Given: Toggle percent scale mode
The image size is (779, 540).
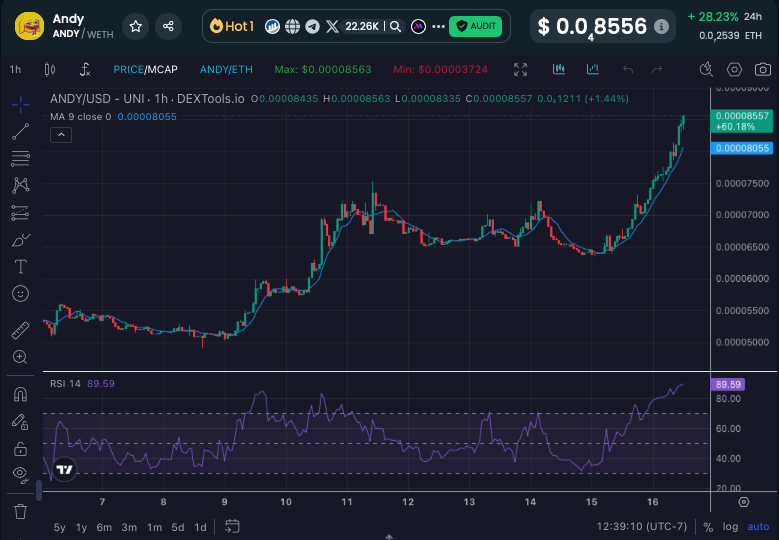Looking at the screenshot, I should tap(708, 527).
